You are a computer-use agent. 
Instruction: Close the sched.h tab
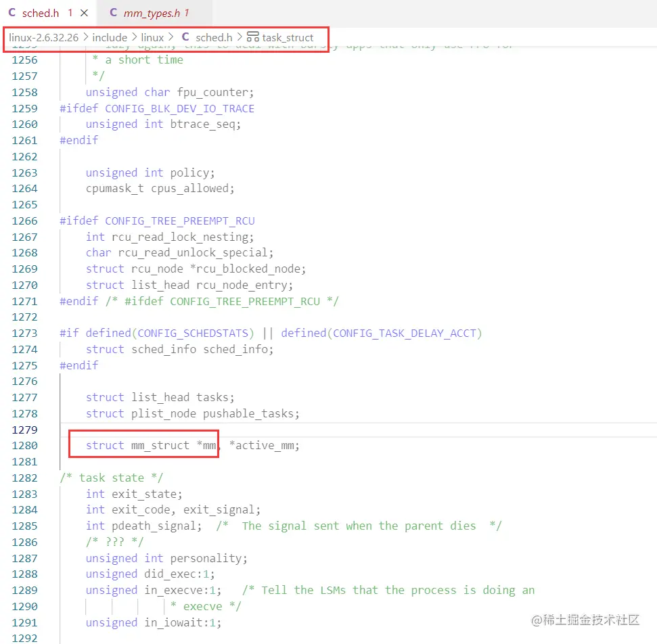pos(84,13)
